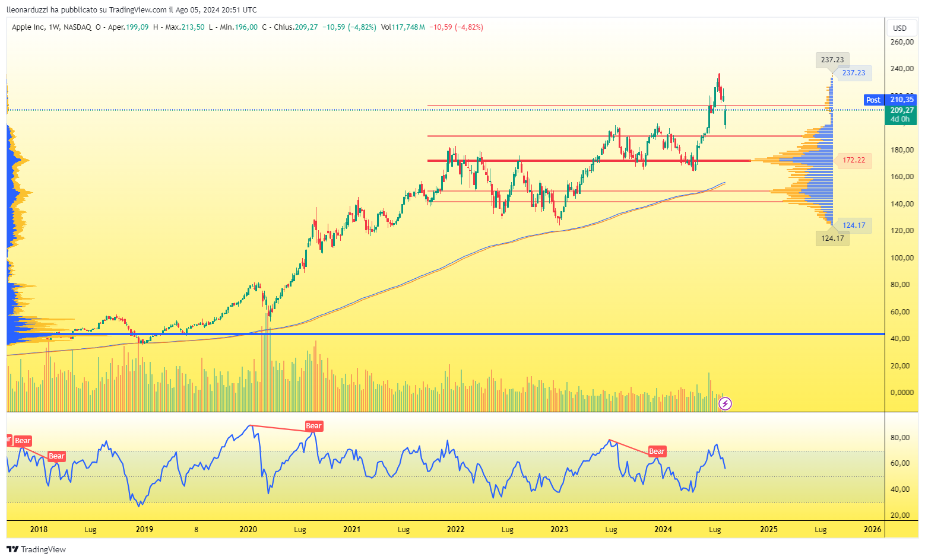Click 2026 on the time axis
This screenshot has height=560, width=925.
click(872, 530)
